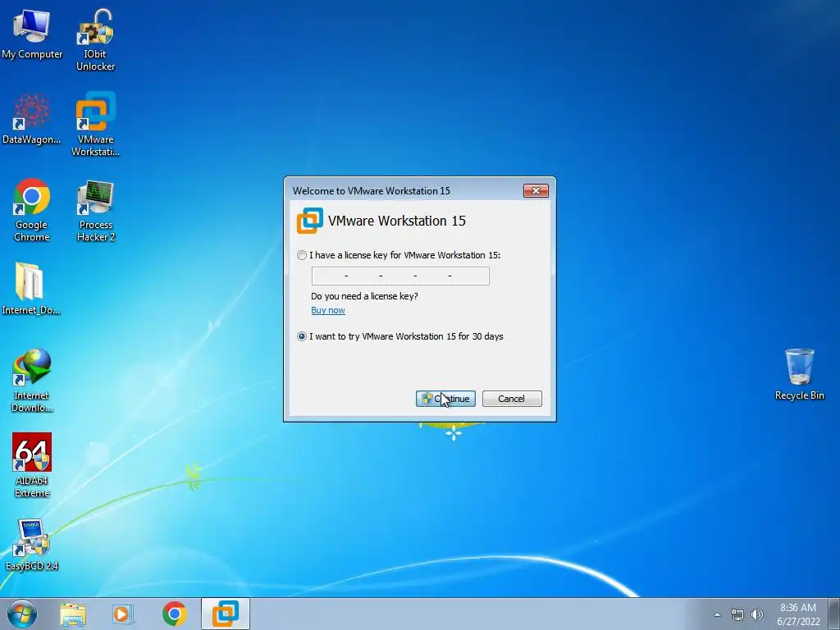Select the Internet_Do... folder on the desktop
This screenshot has height=630, width=840.
(30, 288)
